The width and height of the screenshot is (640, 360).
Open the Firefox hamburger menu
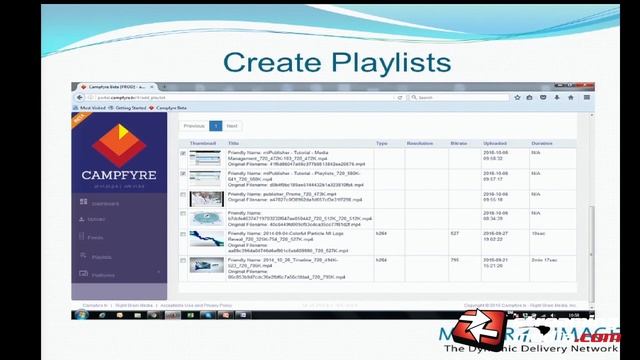pyautogui.click(x=587, y=98)
